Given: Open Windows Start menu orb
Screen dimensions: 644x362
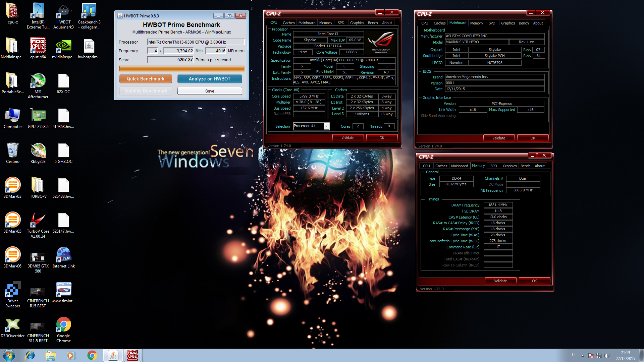Looking at the screenshot, I should coord(9,355).
